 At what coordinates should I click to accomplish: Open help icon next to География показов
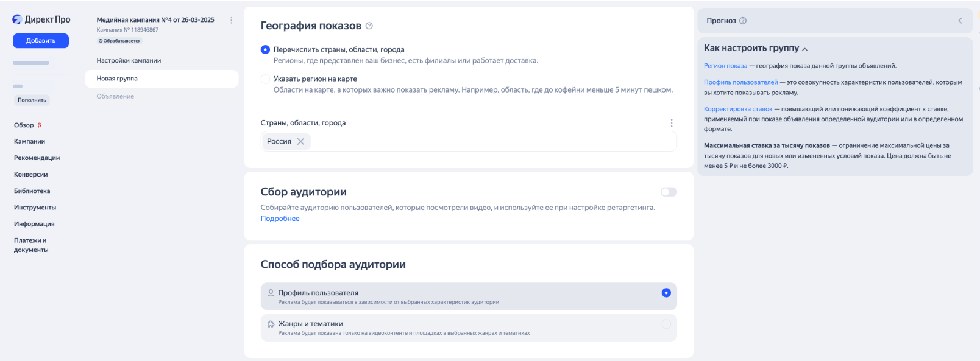[369, 26]
